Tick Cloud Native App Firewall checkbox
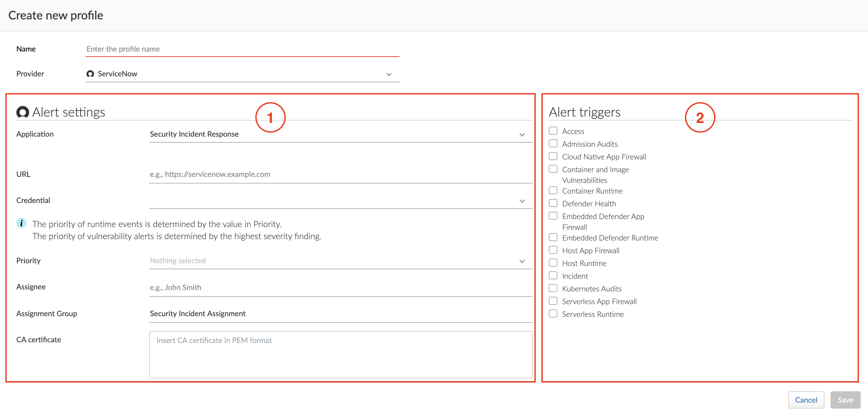The image size is (868, 416). 553,156
